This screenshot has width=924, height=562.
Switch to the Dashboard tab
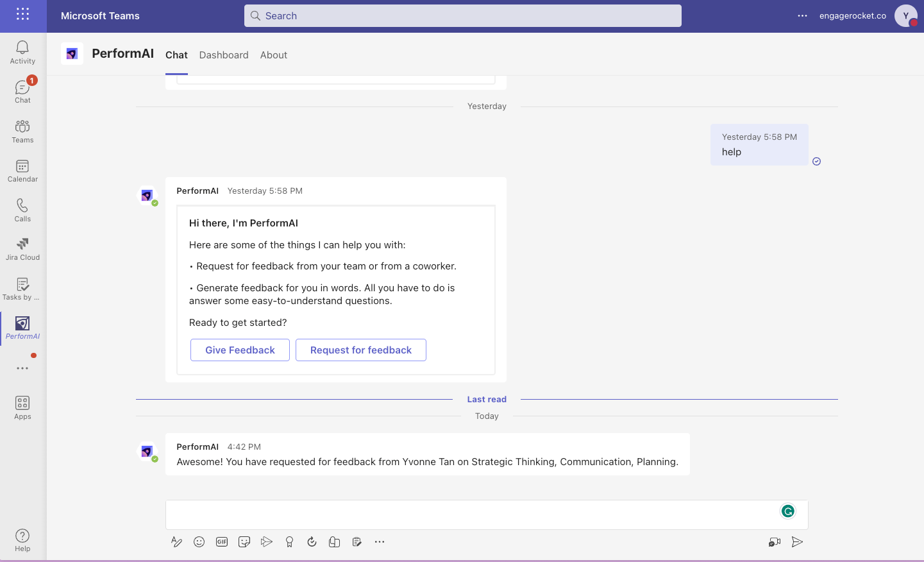pos(224,55)
